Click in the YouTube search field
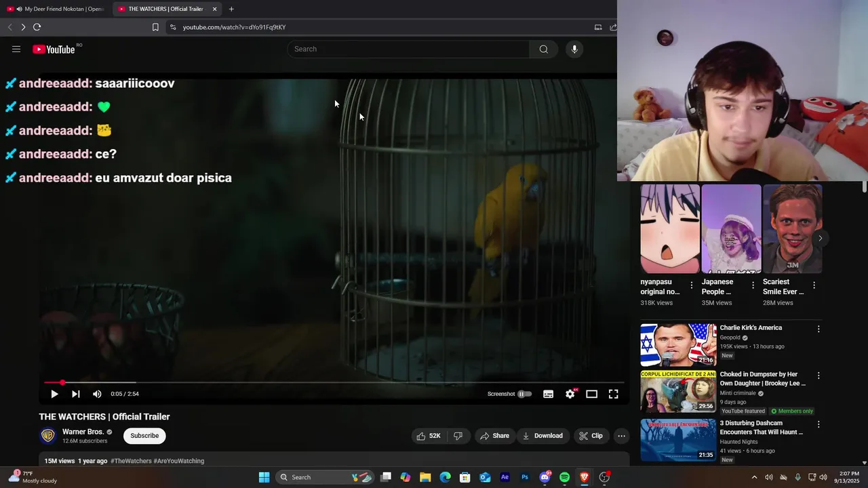The width and height of the screenshot is (868, 488). pyautogui.click(x=409, y=49)
